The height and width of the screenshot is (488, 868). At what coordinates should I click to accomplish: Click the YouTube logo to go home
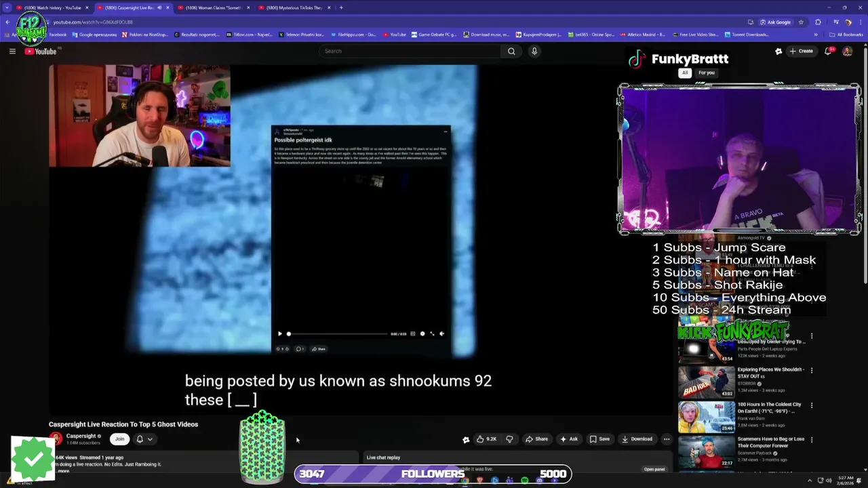pos(41,52)
